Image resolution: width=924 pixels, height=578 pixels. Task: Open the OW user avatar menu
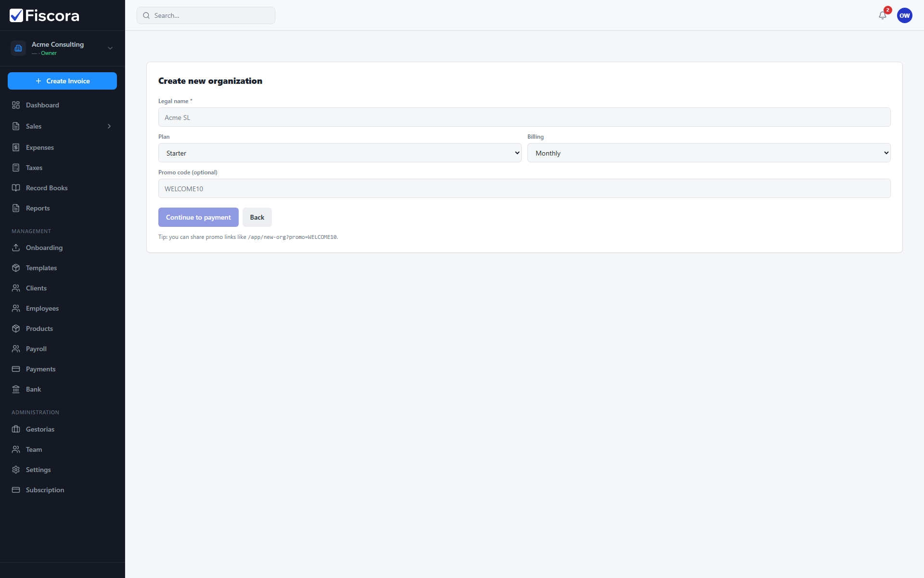click(905, 15)
